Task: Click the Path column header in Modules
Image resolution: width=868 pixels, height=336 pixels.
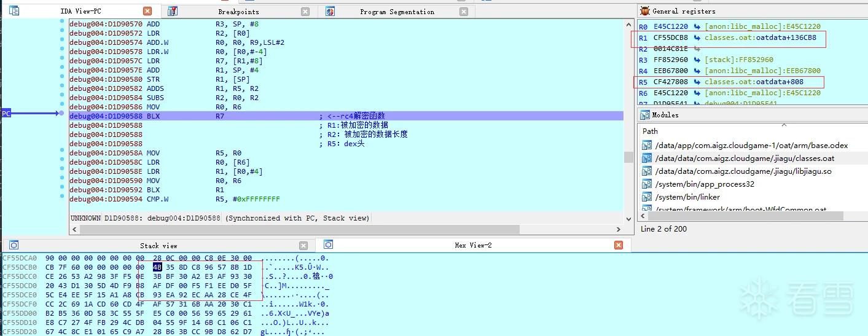Action: tap(650, 131)
